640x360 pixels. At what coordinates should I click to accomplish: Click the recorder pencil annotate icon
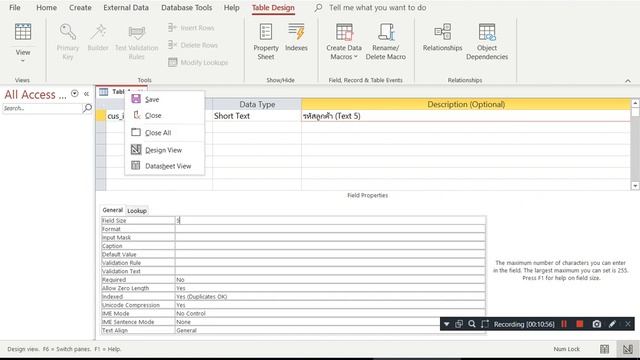pos(612,324)
